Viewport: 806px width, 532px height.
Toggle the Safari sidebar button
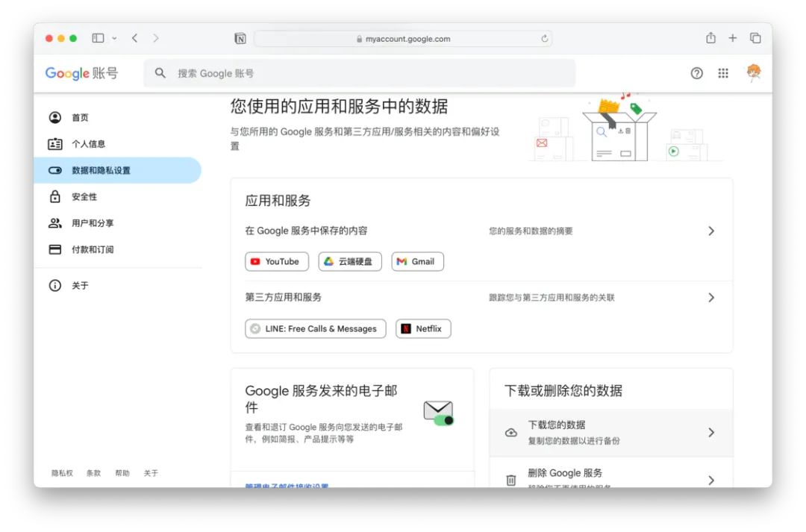tap(98, 38)
